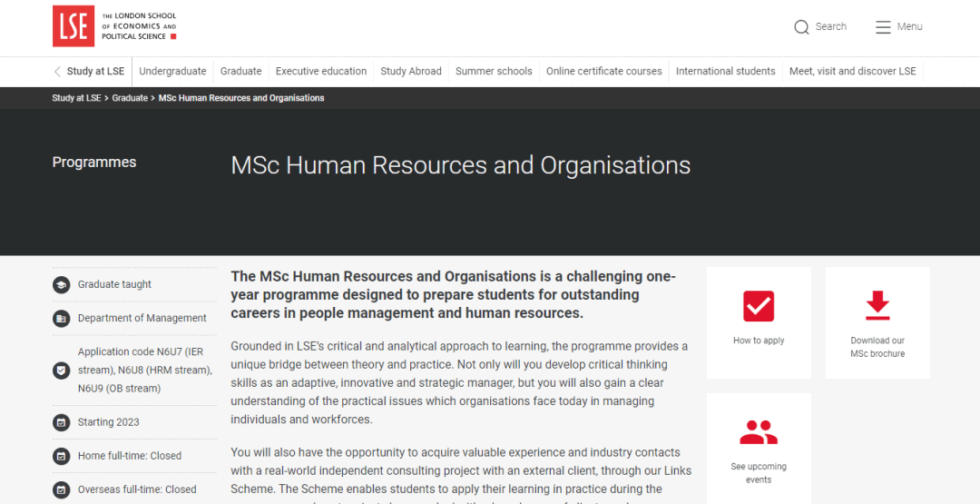Click the Study at LSE breadcrumb link
This screenshot has width=980, height=504.
(76, 98)
